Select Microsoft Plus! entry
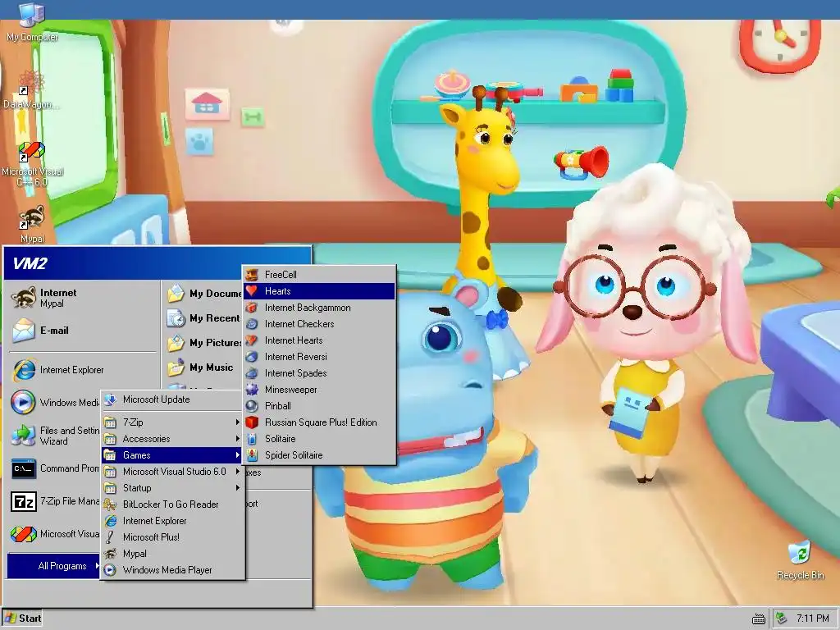This screenshot has width=840, height=630. tap(172, 537)
